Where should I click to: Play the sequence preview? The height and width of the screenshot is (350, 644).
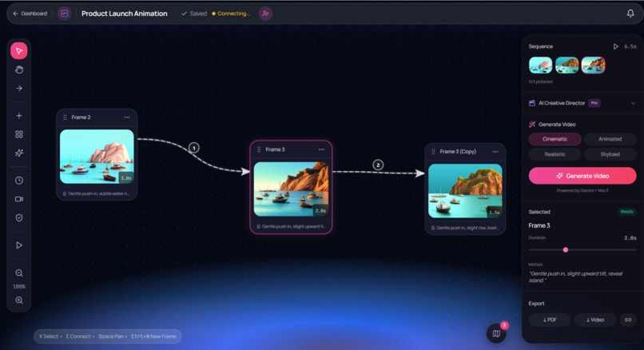(616, 46)
